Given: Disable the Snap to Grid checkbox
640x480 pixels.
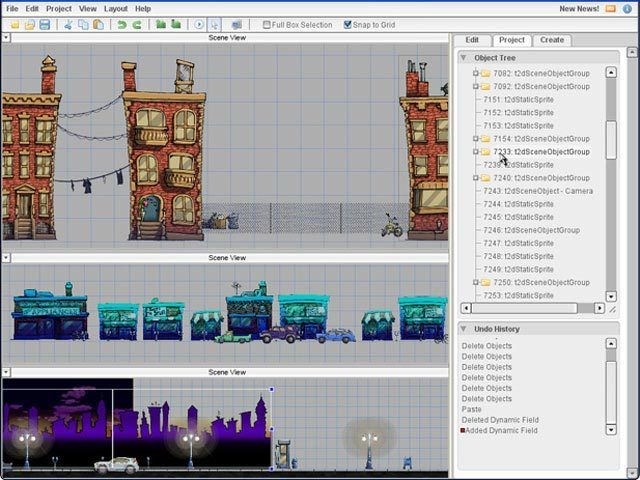Looking at the screenshot, I should (x=347, y=24).
